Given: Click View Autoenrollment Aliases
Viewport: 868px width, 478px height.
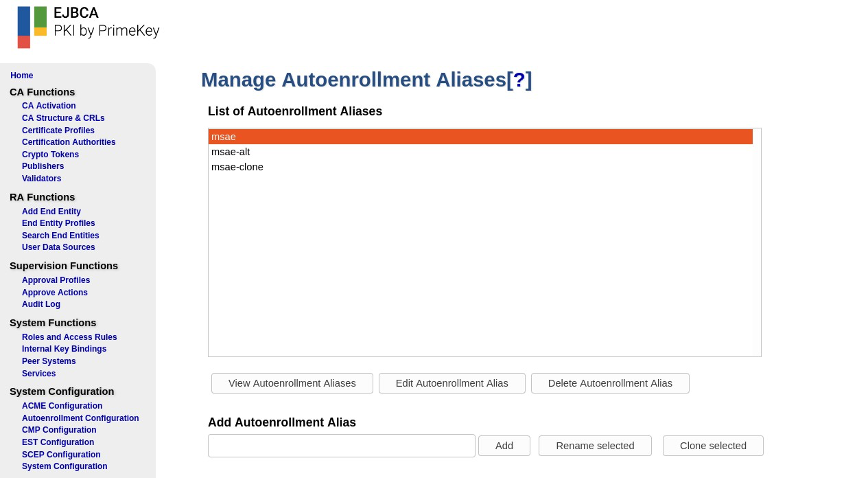Looking at the screenshot, I should coord(292,383).
